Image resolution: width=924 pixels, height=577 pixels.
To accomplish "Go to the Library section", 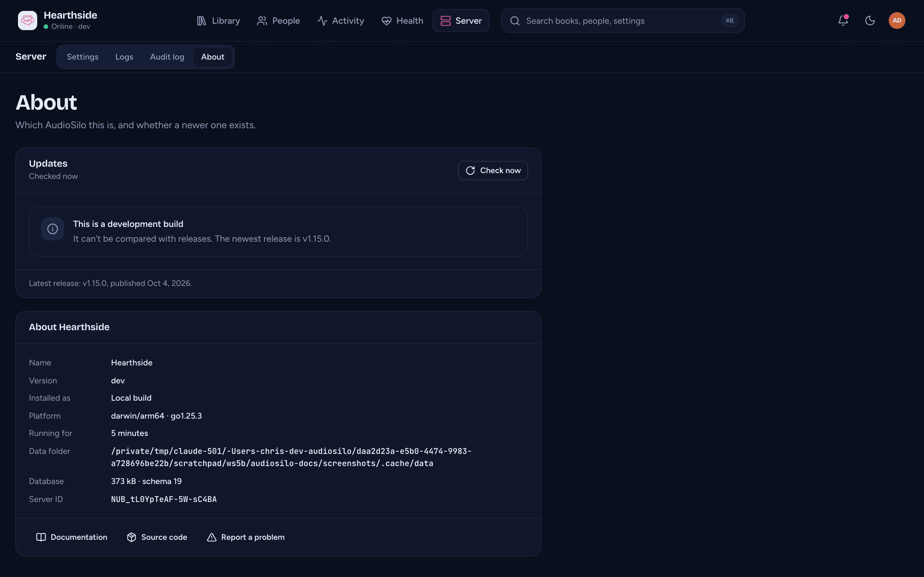I will tap(218, 21).
